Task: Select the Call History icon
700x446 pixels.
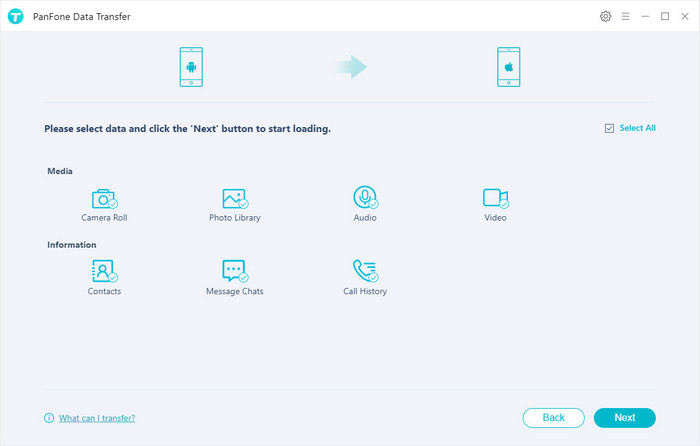Action: click(x=365, y=271)
